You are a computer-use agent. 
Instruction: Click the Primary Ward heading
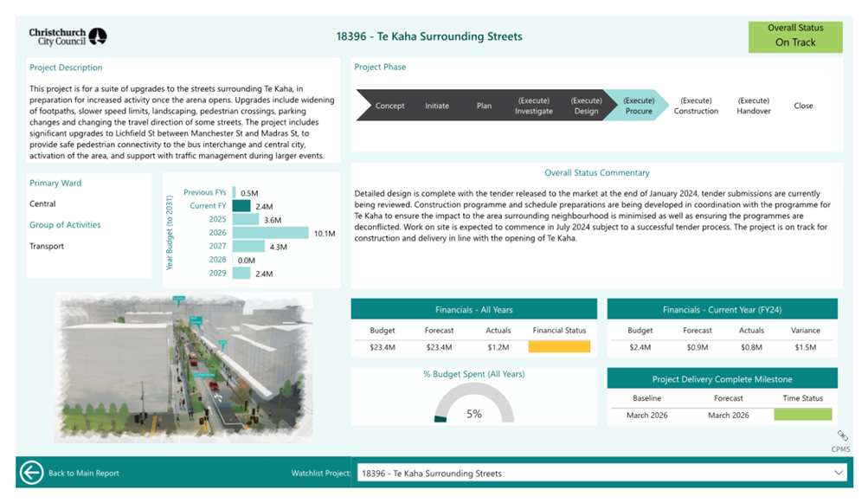point(55,183)
